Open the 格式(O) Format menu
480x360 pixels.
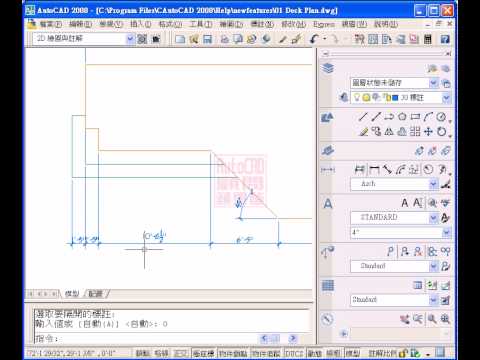click(x=170, y=24)
